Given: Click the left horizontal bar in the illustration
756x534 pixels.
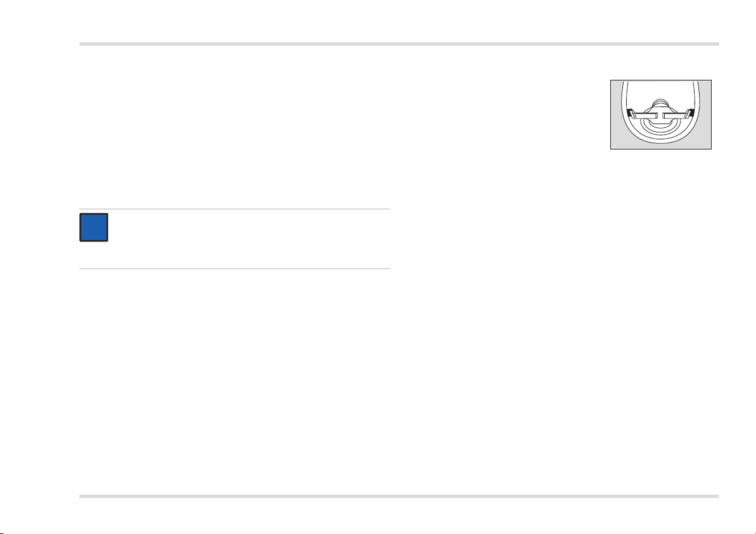Looking at the screenshot, I should coord(646,116).
